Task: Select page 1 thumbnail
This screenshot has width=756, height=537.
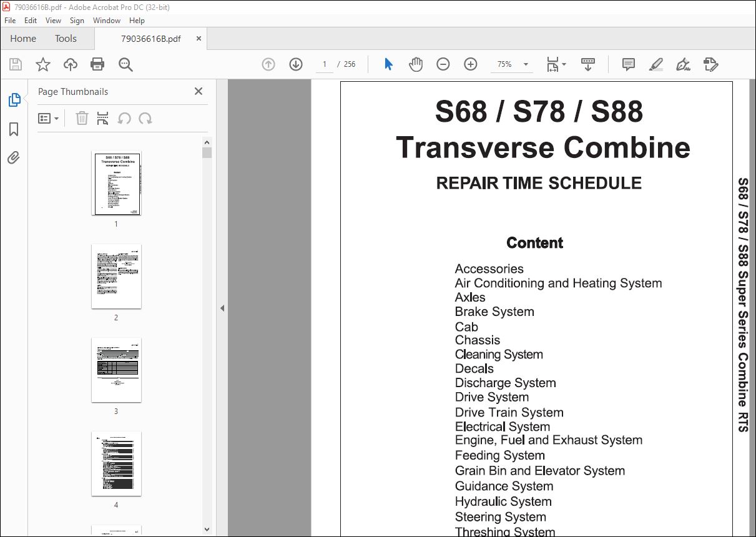Action: point(116,183)
